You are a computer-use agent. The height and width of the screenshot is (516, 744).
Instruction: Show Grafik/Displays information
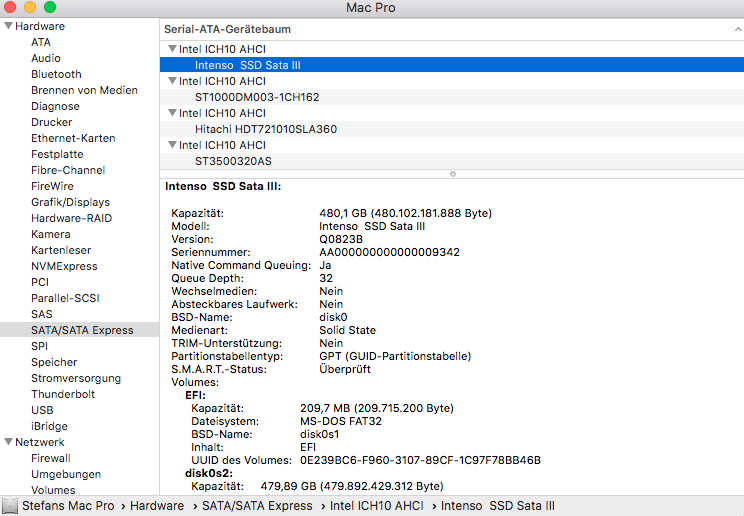(x=70, y=202)
